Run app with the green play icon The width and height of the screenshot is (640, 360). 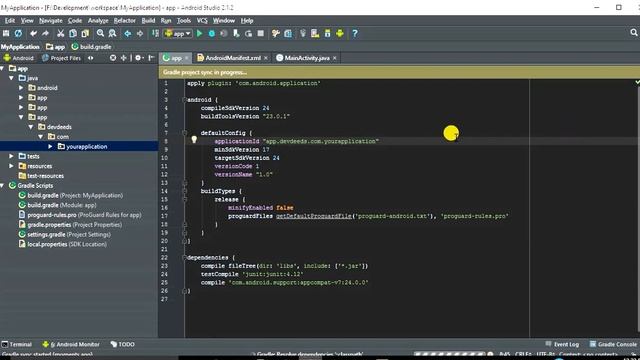coord(200,33)
